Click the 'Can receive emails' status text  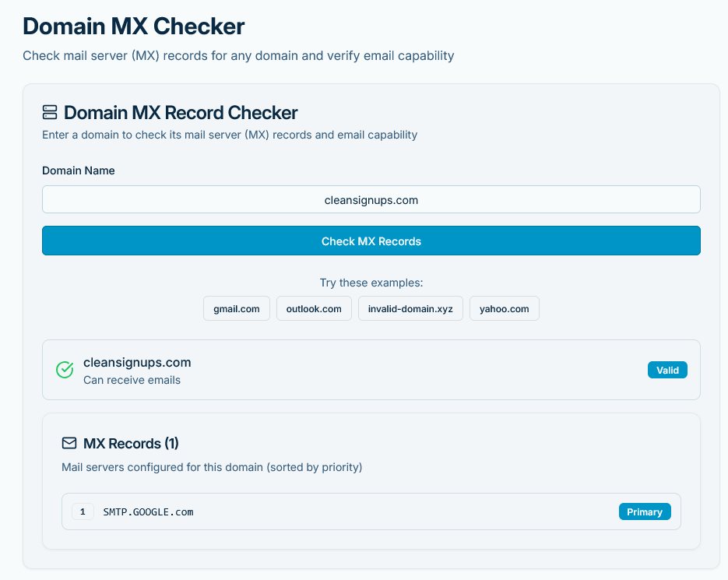[132, 380]
